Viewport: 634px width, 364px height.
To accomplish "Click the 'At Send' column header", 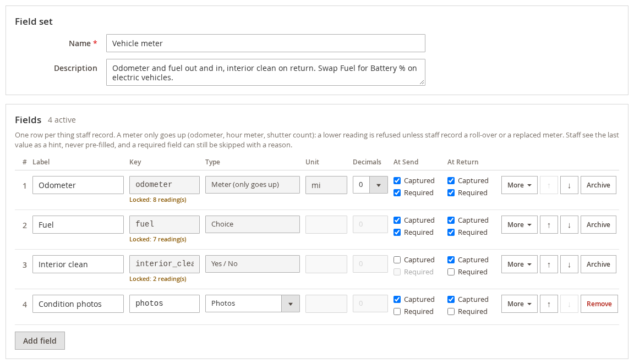I will pos(406,162).
